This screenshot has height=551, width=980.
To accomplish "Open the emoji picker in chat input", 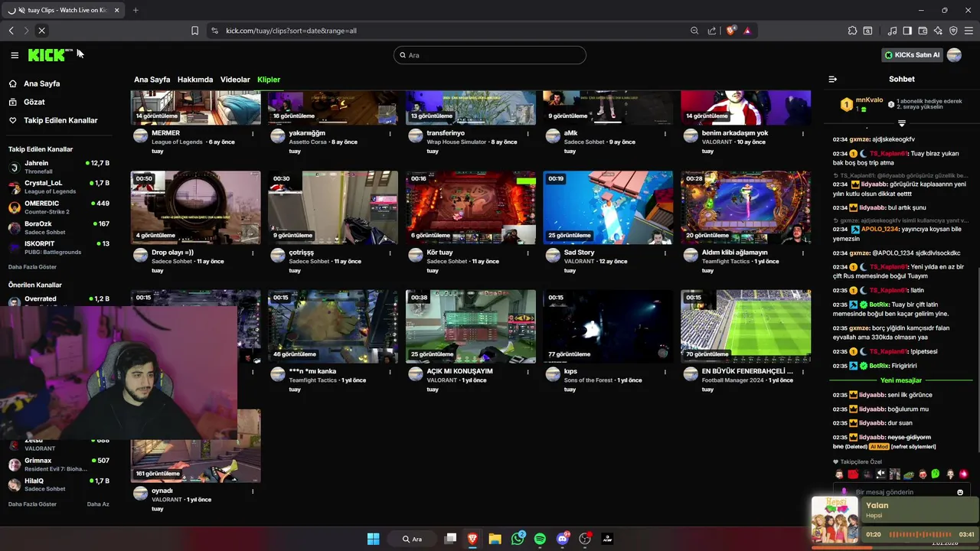I will [x=960, y=492].
